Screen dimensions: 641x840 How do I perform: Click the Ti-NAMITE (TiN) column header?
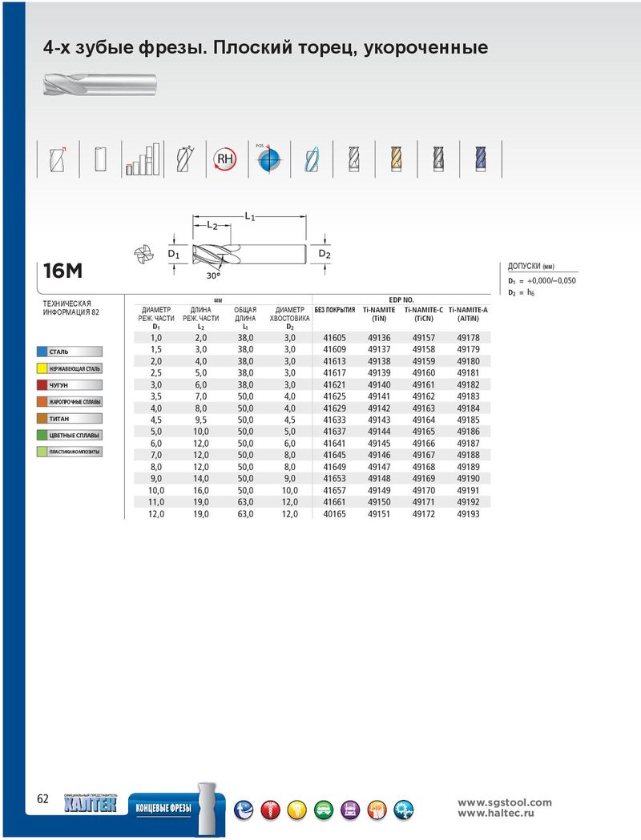[379, 314]
